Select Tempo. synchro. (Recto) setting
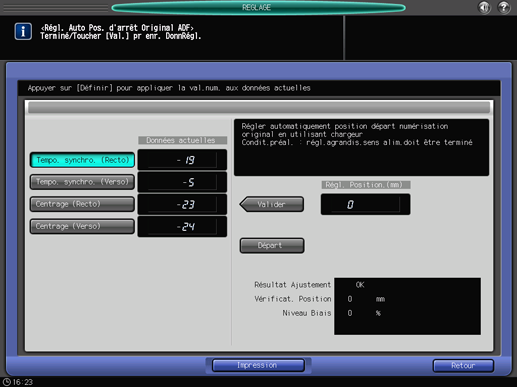This screenshot has width=517, height=387. [x=82, y=160]
